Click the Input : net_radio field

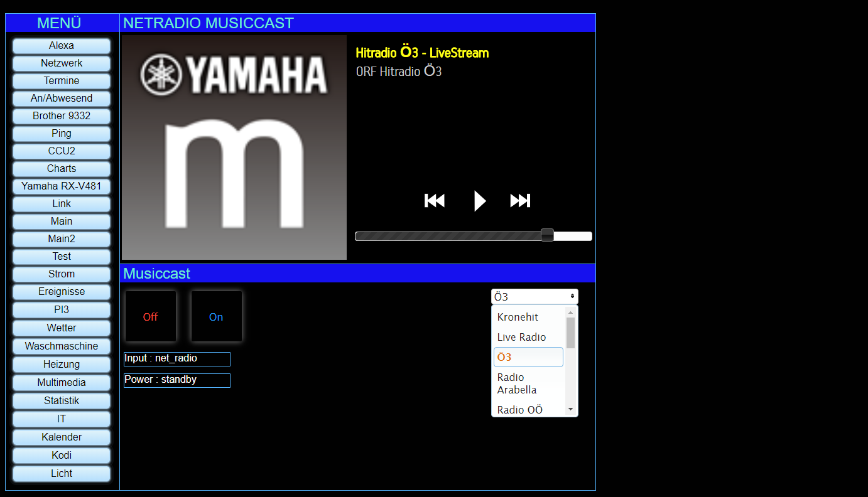tap(177, 359)
